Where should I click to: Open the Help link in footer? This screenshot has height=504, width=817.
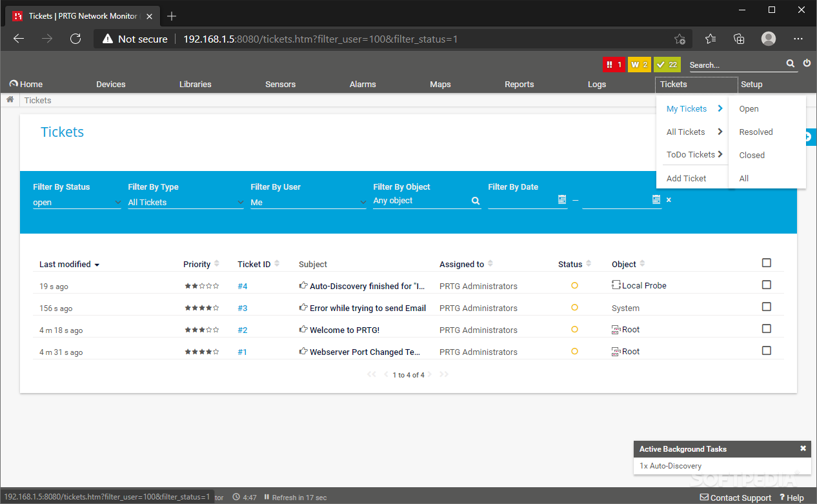792,498
